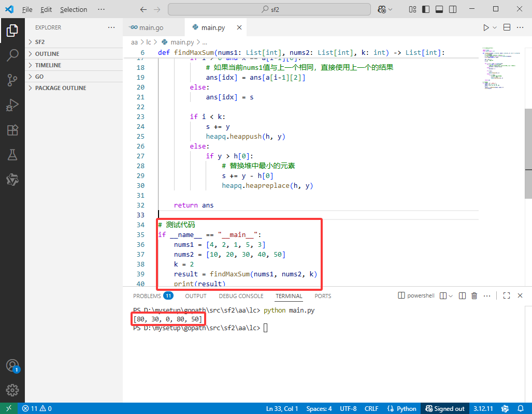Open the Extensions view
This screenshot has height=414, width=532.
(12, 130)
